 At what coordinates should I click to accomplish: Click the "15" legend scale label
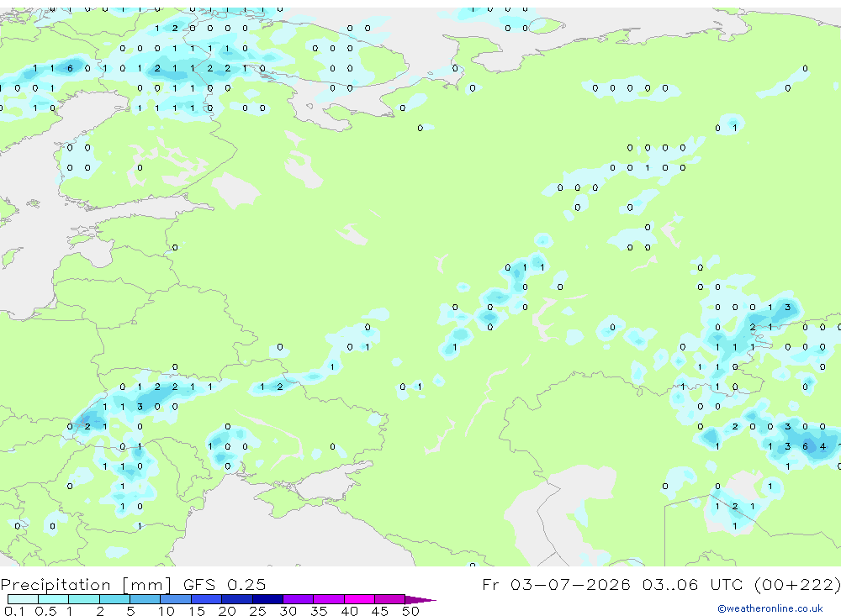[x=197, y=611]
